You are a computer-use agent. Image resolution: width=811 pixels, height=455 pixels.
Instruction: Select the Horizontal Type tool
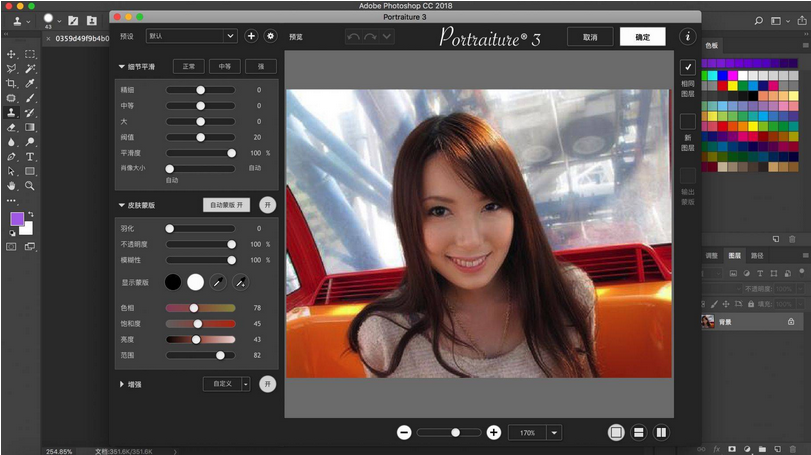30,157
